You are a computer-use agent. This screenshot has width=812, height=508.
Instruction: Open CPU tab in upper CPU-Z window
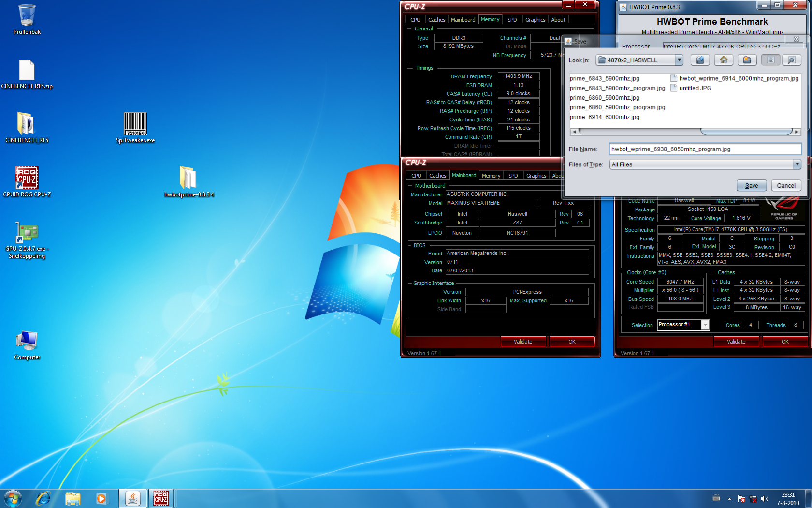click(415, 20)
